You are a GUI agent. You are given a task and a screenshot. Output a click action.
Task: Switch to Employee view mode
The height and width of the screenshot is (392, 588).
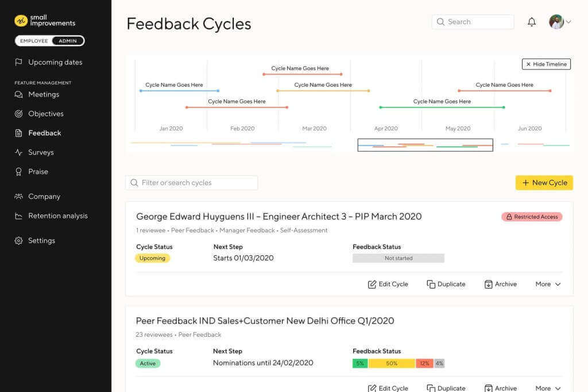pos(33,40)
